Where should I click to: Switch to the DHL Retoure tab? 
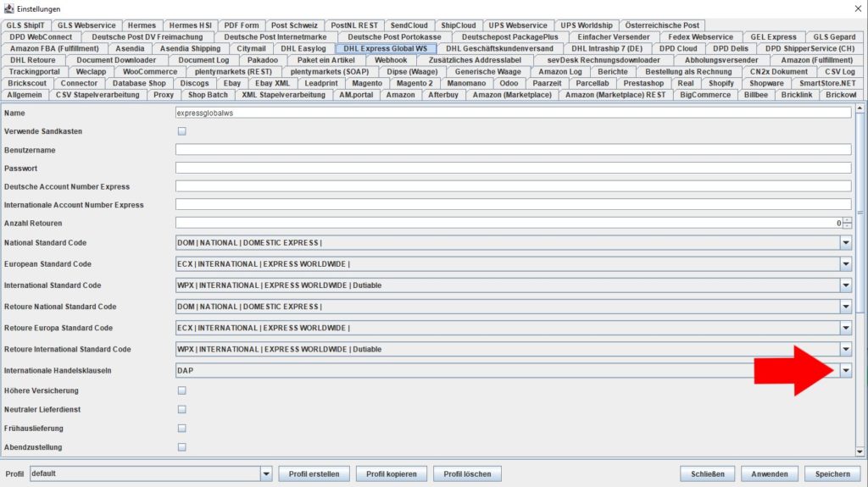(x=33, y=60)
